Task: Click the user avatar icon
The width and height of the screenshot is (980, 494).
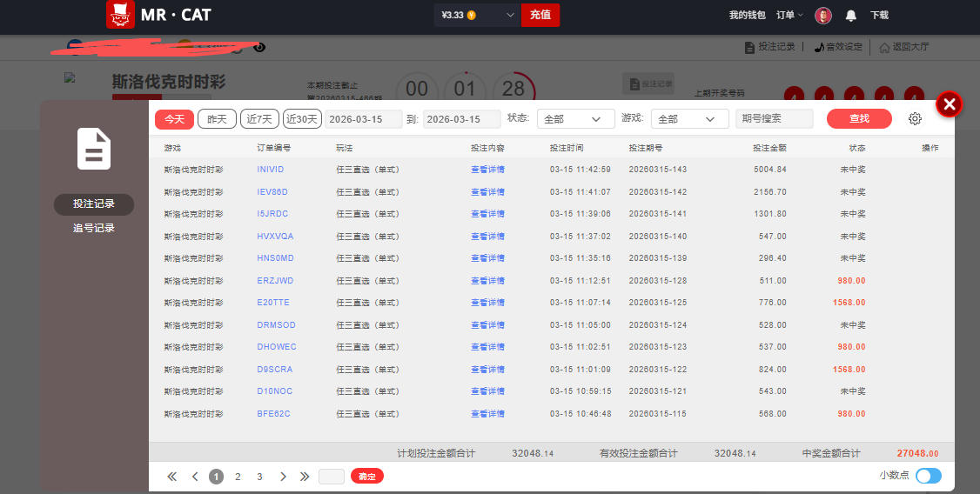Action: (x=823, y=16)
